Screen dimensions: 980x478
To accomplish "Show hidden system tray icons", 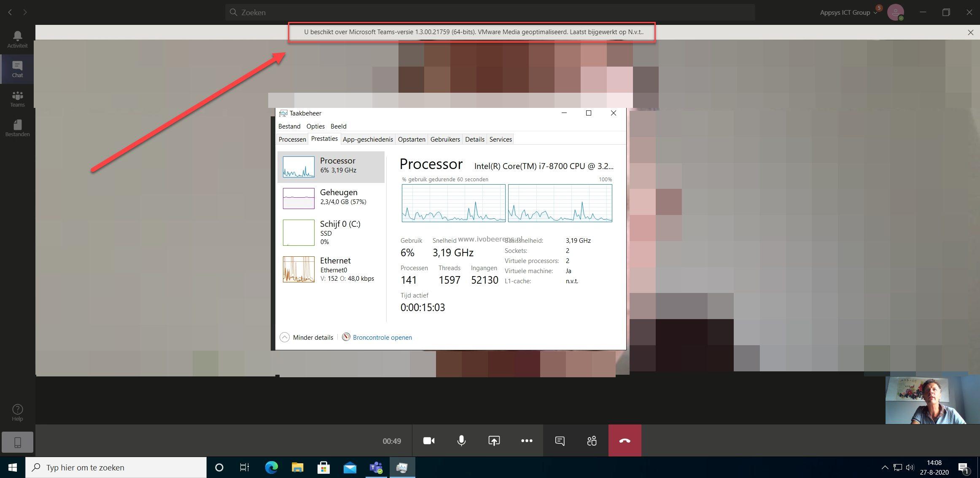I will (885, 467).
